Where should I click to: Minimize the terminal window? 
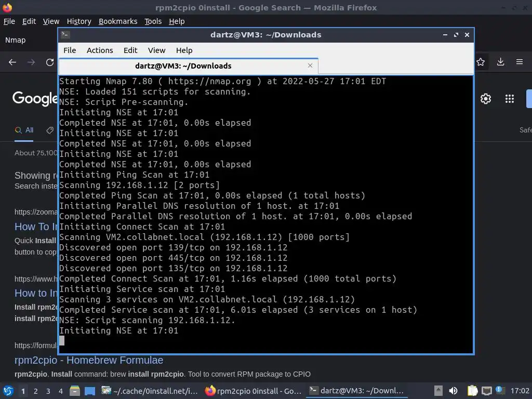[445, 35]
